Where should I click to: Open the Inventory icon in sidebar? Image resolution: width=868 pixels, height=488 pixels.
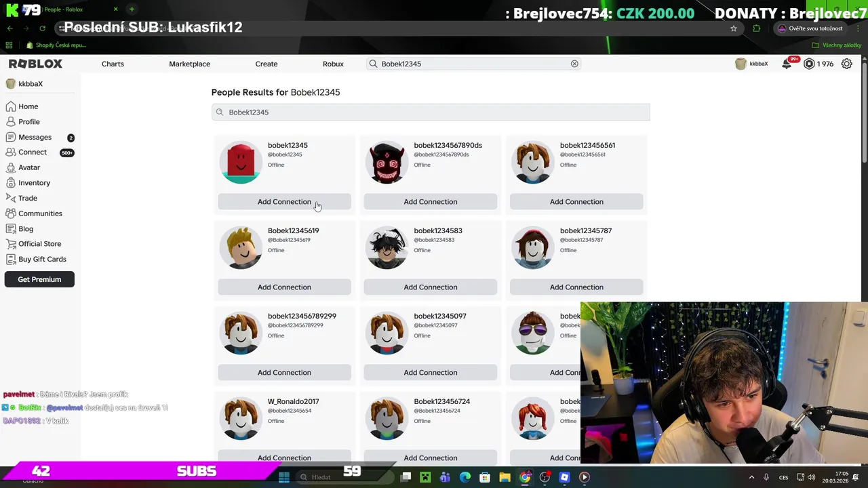click(11, 183)
